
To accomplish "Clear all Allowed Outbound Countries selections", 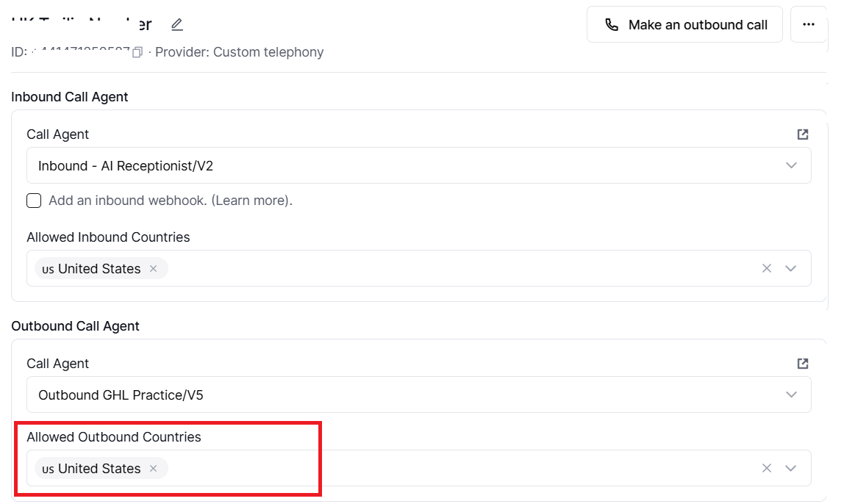I will pyautogui.click(x=767, y=469).
